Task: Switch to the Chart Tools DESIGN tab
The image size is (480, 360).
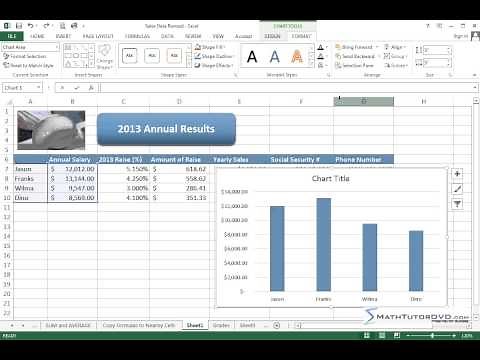Action: click(x=272, y=36)
